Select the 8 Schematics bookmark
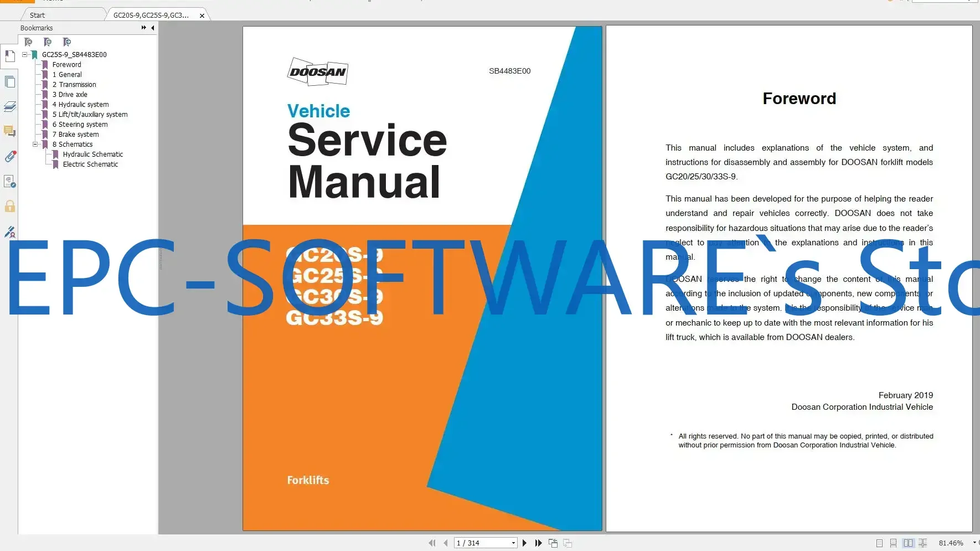The width and height of the screenshot is (980, 551). click(73, 145)
